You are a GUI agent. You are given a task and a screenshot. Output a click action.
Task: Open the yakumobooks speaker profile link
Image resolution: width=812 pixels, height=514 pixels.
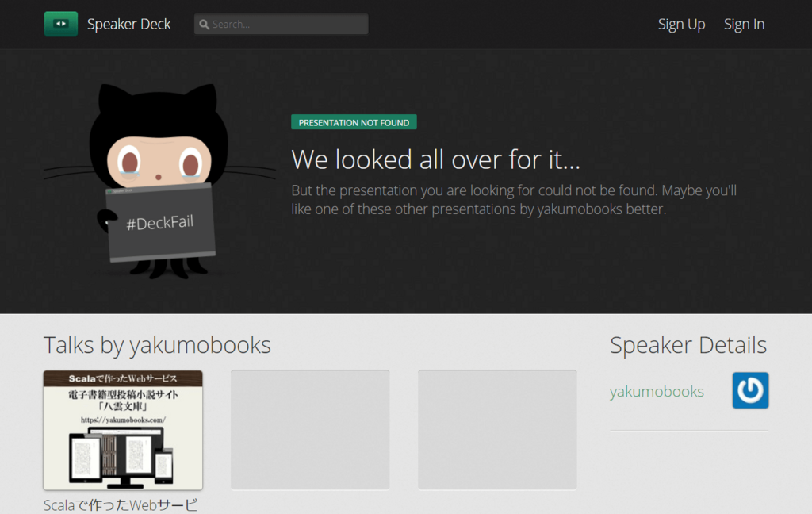click(x=657, y=391)
